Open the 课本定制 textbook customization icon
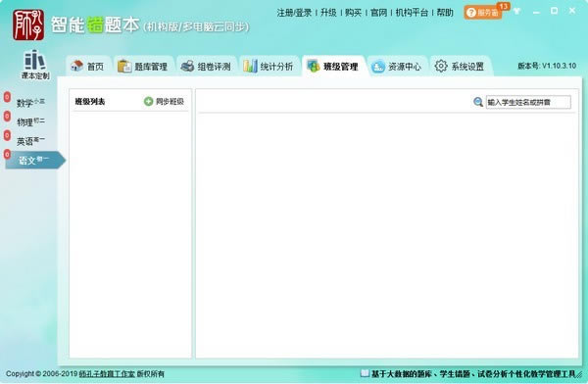Viewport: 588px width, 384px height. pyautogui.click(x=35, y=65)
